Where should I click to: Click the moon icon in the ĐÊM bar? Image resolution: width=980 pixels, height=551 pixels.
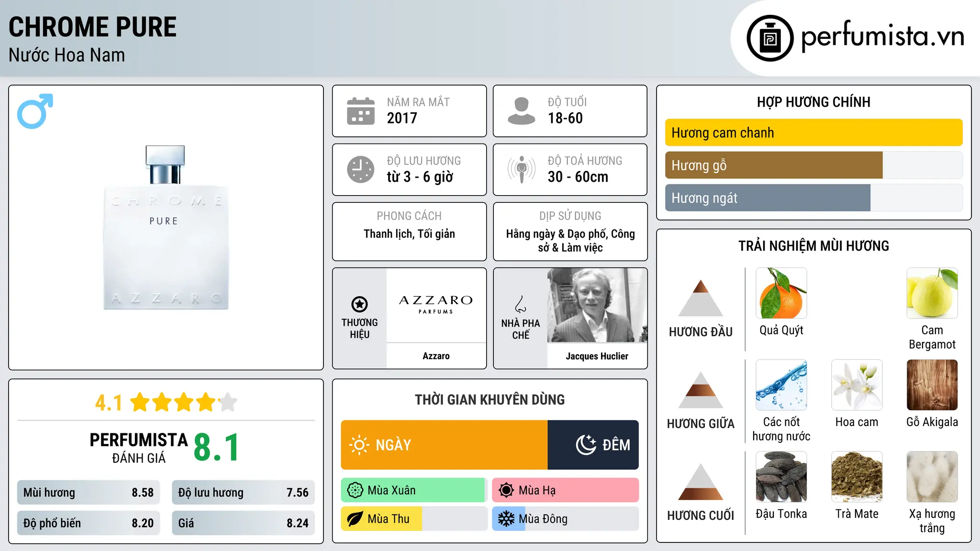(x=586, y=445)
